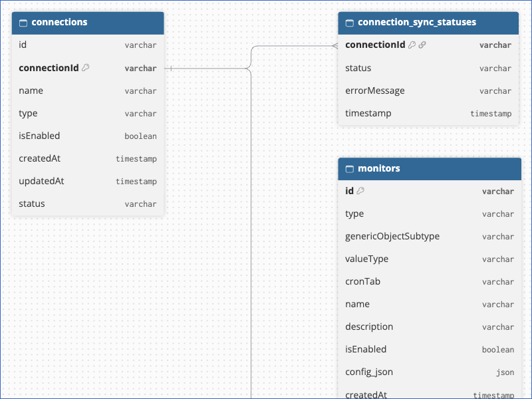
Task: Click the table icon in monitors header
Action: (x=350, y=169)
